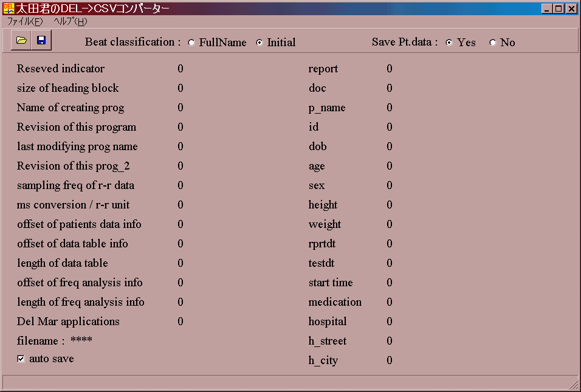
Task: Choose No for Save Pt.data
Action: tap(493, 43)
